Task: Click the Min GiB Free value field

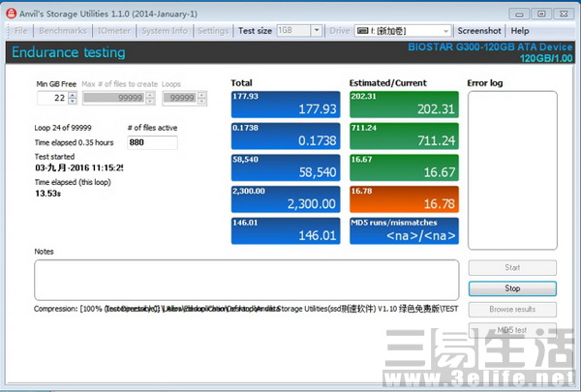Action: point(52,98)
